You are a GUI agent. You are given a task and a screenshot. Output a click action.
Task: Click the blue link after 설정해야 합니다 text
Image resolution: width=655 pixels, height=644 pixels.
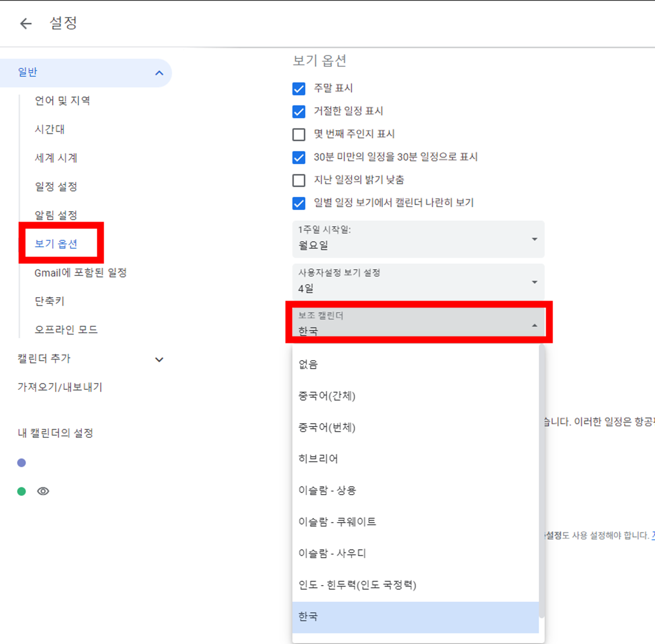(652, 537)
